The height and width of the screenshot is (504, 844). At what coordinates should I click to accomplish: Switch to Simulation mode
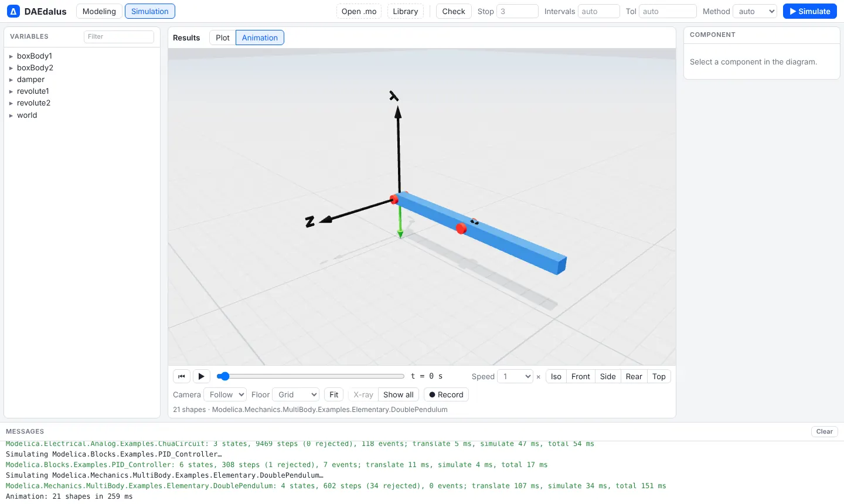150,11
